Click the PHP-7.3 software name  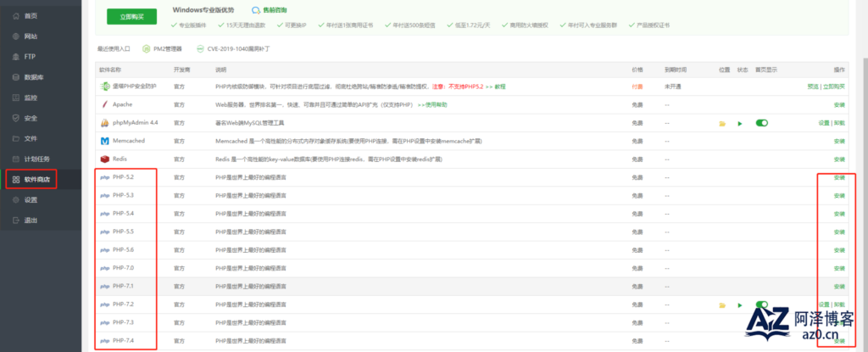click(124, 322)
